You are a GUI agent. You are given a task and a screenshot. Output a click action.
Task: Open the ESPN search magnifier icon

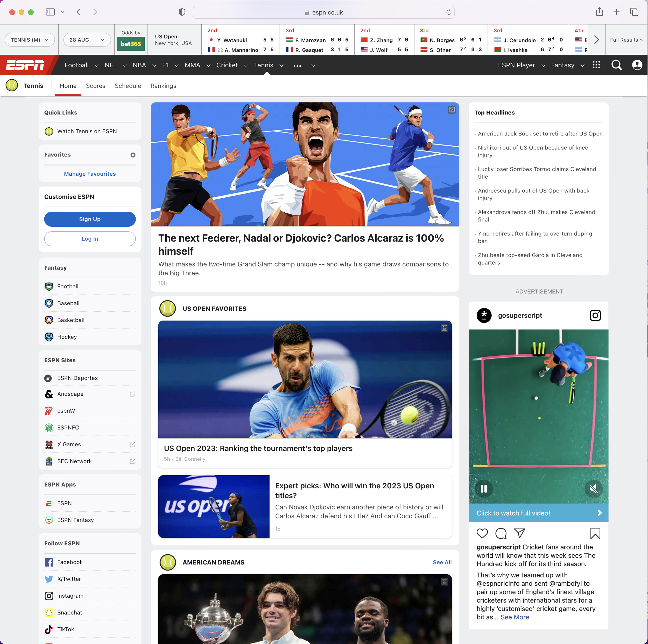(616, 65)
